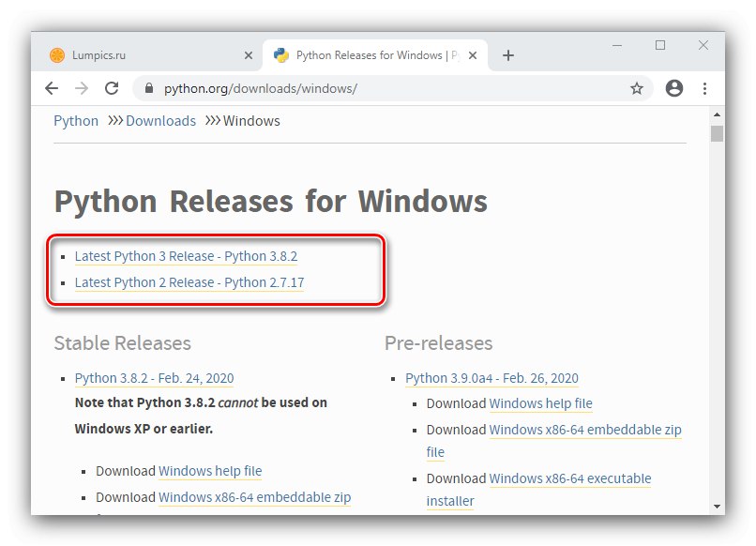The width and height of the screenshot is (756, 546).
Task: Open the Downloads breadcrumb link
Action: point(160,121)
